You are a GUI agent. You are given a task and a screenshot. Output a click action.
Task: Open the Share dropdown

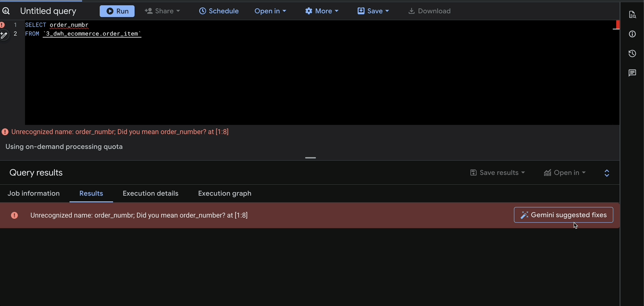pyautogui.click(x=163, y=11)
